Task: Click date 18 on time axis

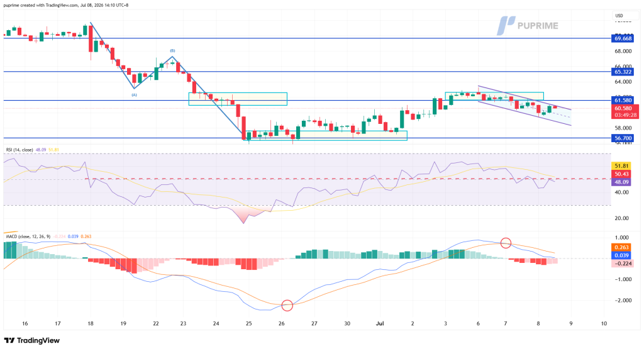Action: [x=91, y=324]
